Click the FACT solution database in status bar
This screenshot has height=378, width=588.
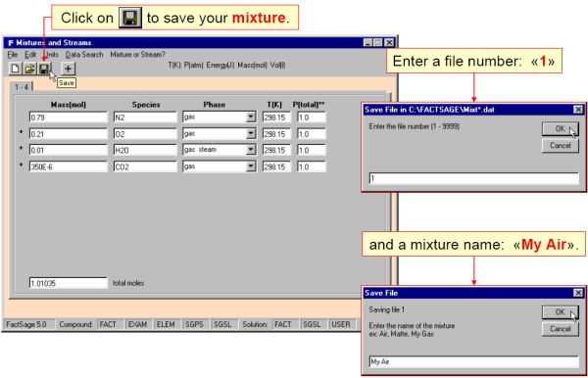pyautogui.click(x=283, y=324)
